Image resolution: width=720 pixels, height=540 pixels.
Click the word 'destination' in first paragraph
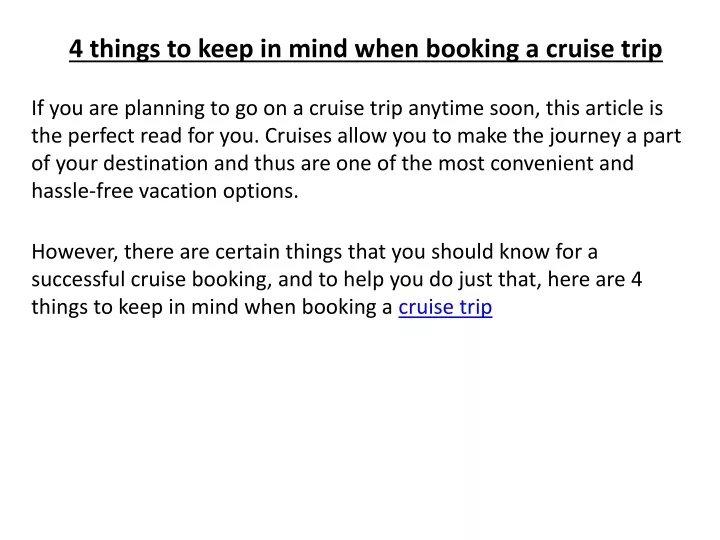coord(156,163)
